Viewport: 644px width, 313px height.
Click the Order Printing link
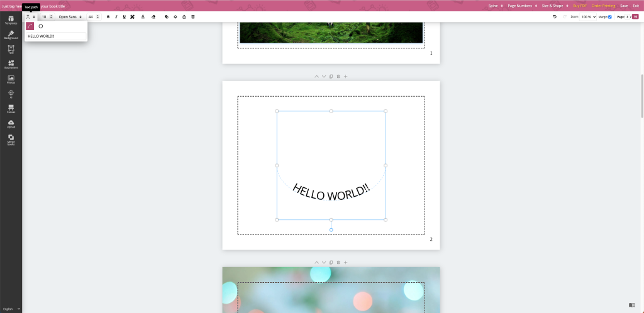click(603, 6)
